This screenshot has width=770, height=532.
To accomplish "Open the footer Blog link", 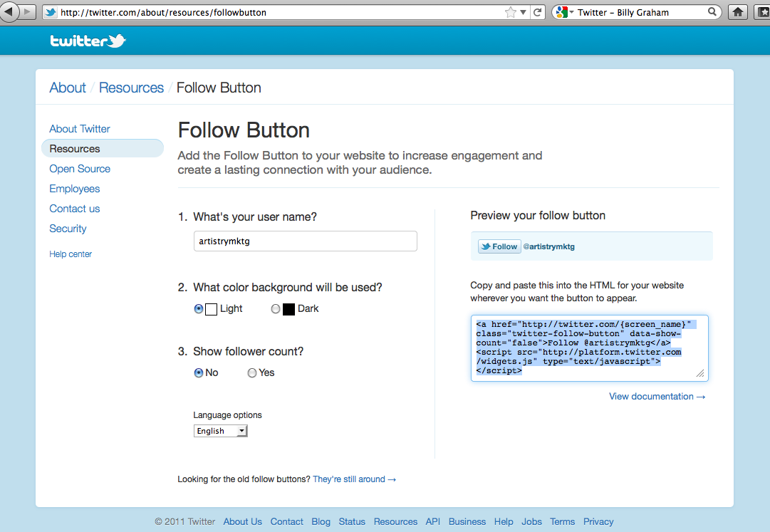I will (321, 522).
